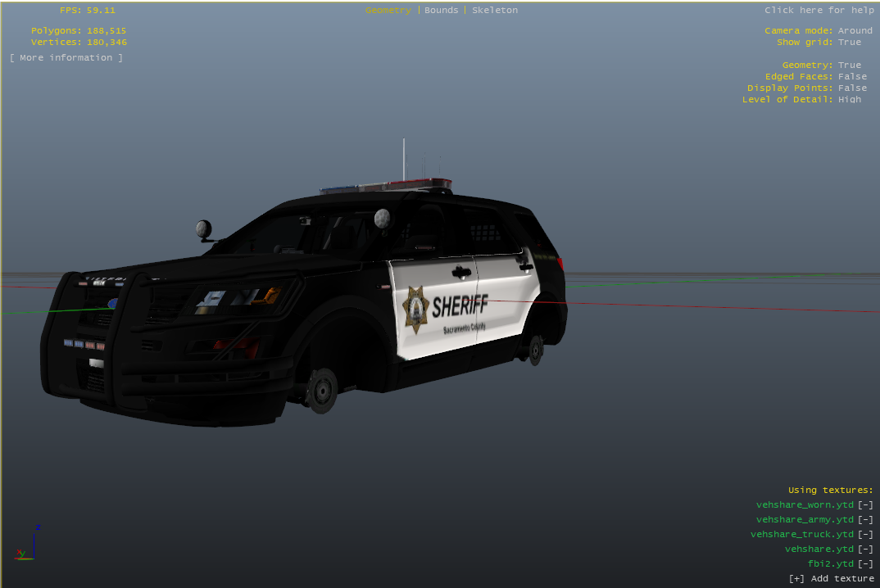Open the Click here for help link

[x=819, y=10]
